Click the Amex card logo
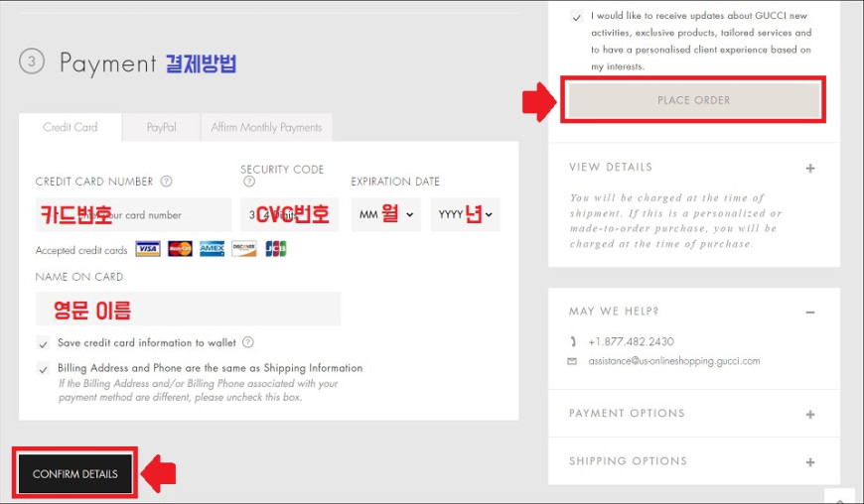The image size is (864, 504). coord(213,249)
